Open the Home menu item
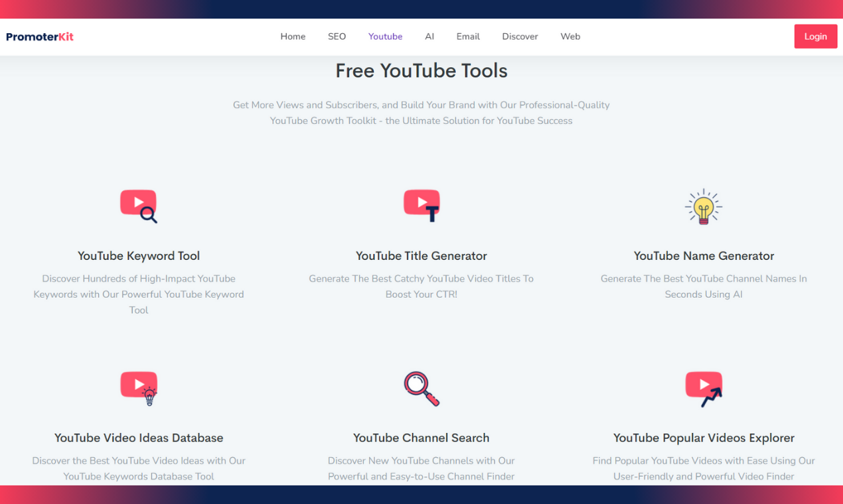The image size is (843, 504). [293, 36]
